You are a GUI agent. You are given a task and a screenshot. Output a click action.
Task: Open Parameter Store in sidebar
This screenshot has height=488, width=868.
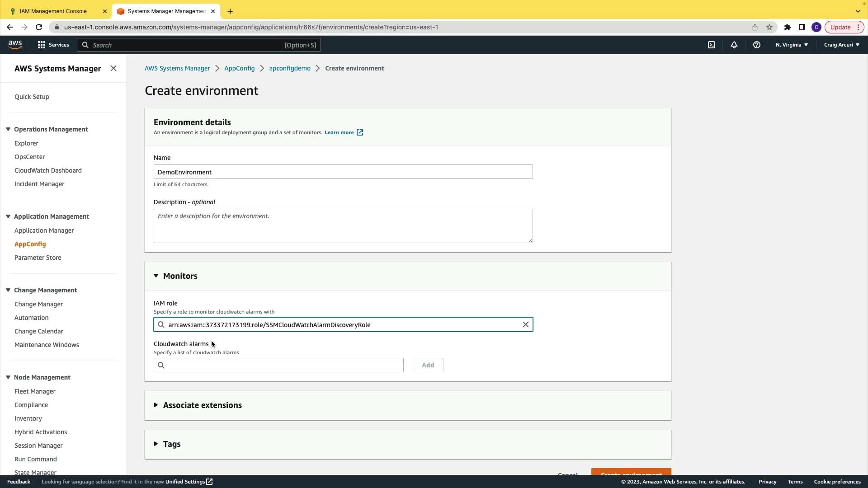tap(38, 258)
